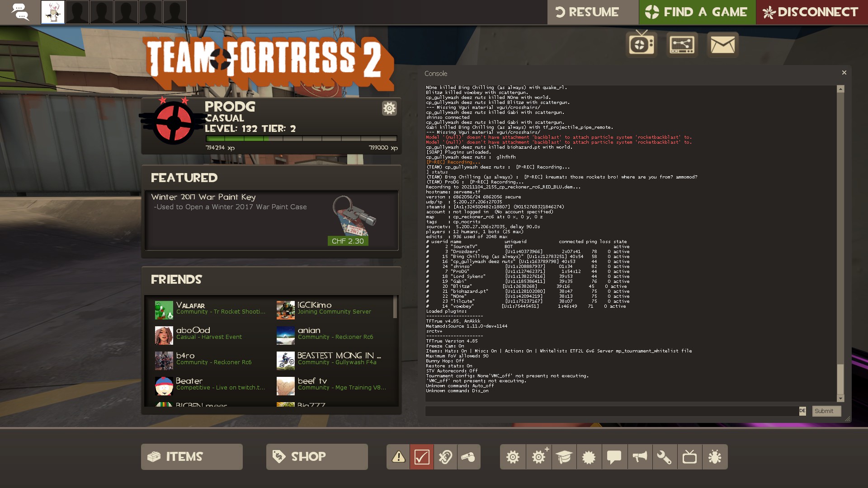Click Valafar's Yoshi avatar thumbnail

[164, 310]
